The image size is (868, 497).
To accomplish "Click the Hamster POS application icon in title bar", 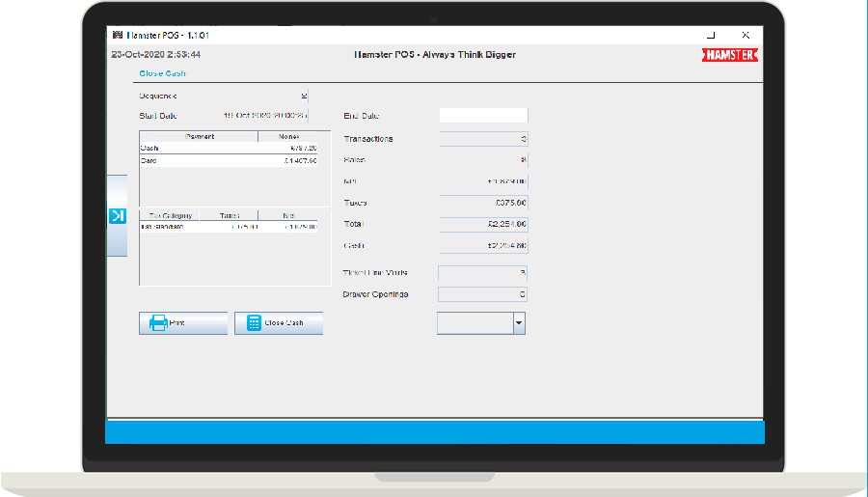I will [118, 35].
